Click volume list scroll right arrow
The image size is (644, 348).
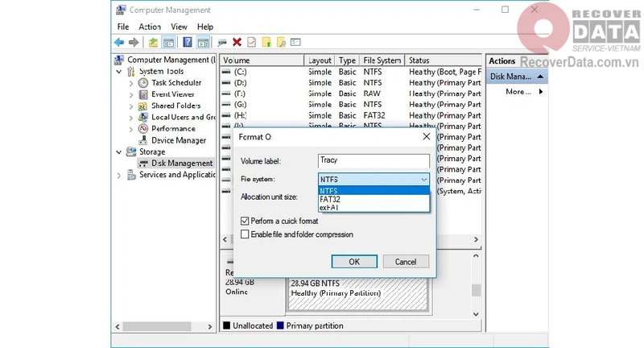tap(476, 239)
